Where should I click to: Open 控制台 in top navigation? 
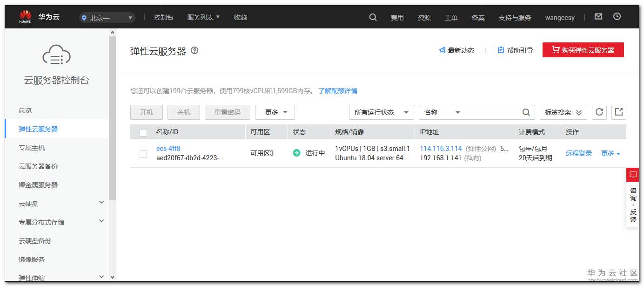coord(163,17)
